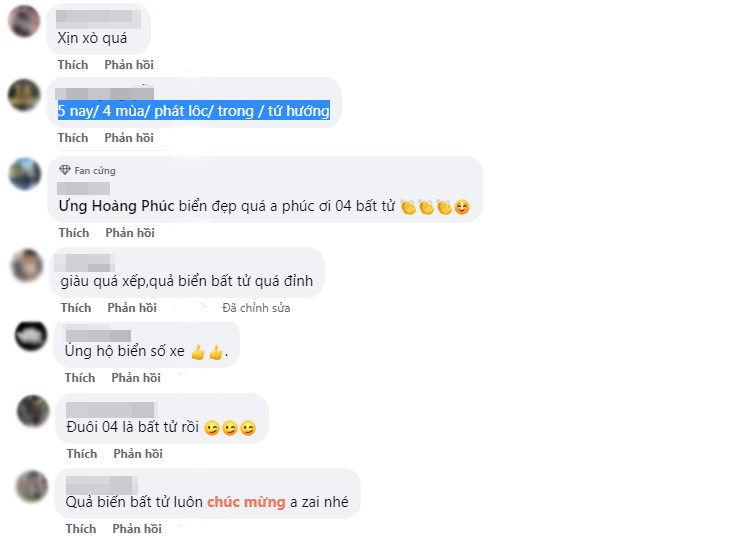Like the 'Ủng hộ biển số xe' comment
The image size is (740, 540).
[x=80, y=378]
